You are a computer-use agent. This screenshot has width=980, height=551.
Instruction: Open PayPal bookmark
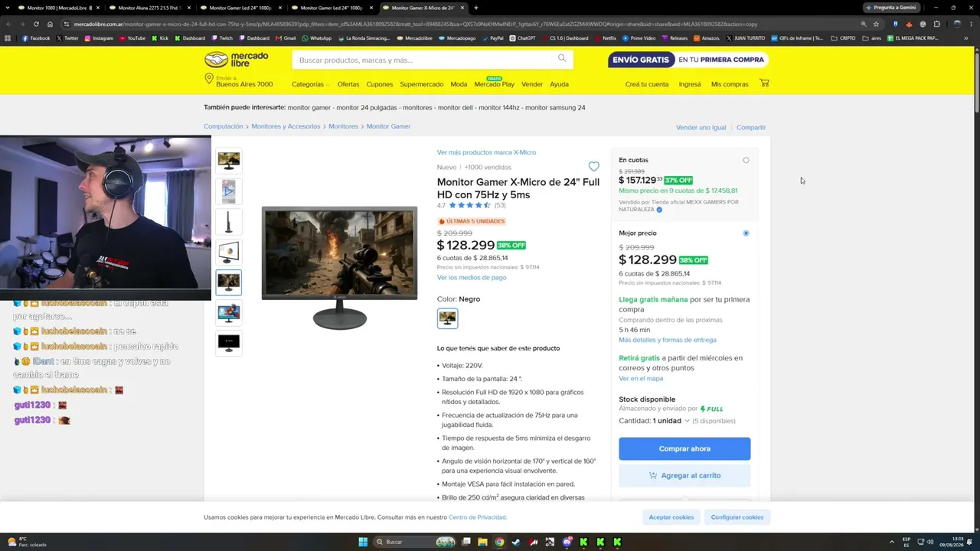point(493,38)
